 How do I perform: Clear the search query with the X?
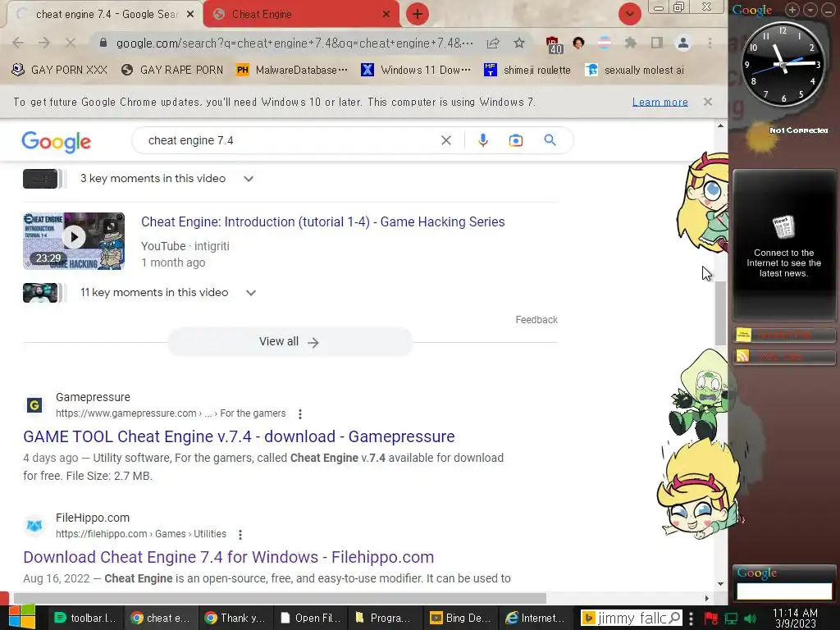click(445, 140)
